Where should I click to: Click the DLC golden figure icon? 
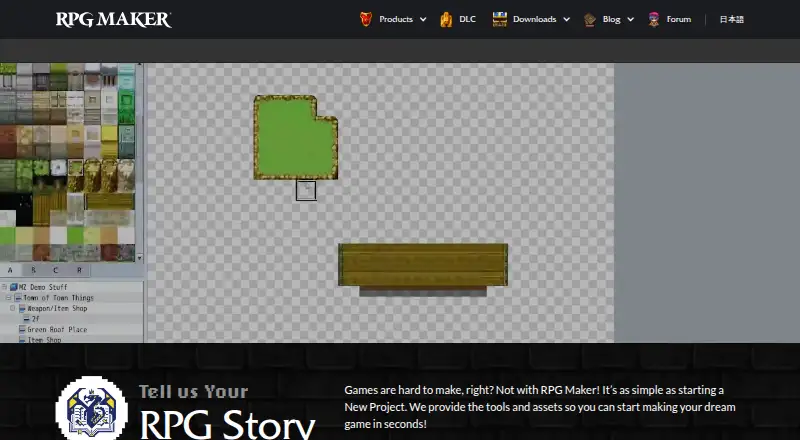(x=446, y=19)
